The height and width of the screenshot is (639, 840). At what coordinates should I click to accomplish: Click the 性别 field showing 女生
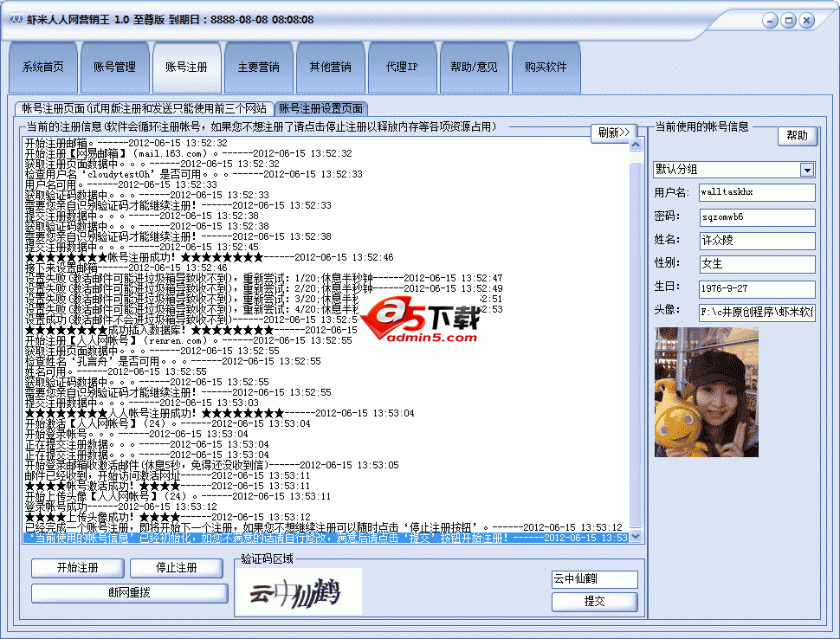tap(757, 264)
